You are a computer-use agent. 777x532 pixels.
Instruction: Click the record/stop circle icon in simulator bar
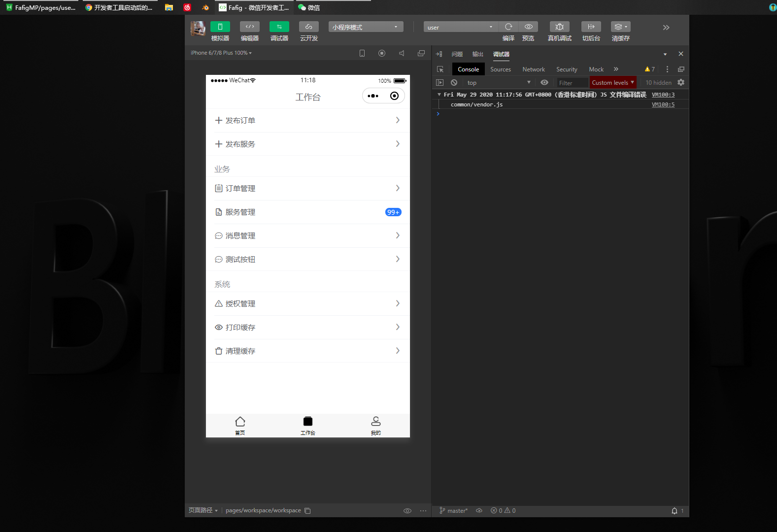tap(382, 53)
